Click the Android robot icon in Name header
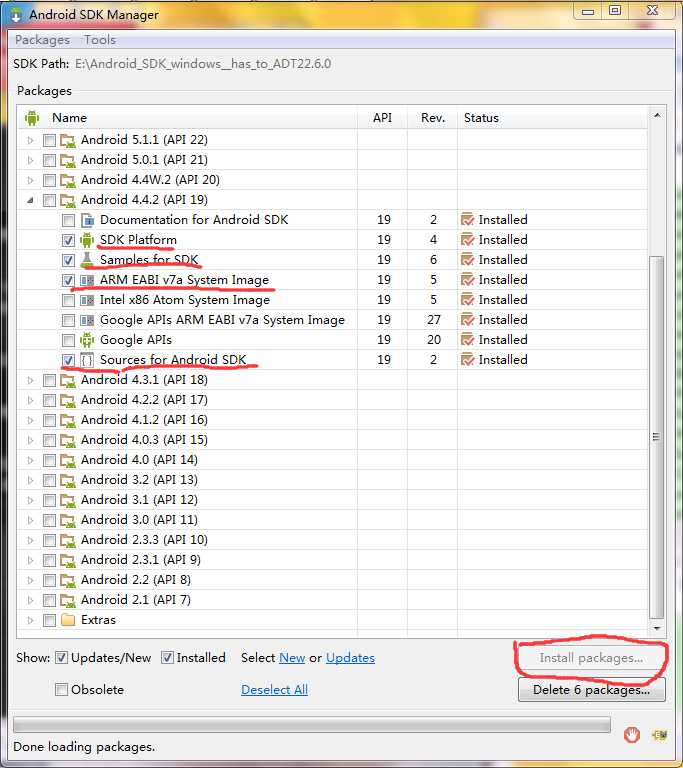The height and width of the screenshot is (768, 683). (x=32, y=118)
